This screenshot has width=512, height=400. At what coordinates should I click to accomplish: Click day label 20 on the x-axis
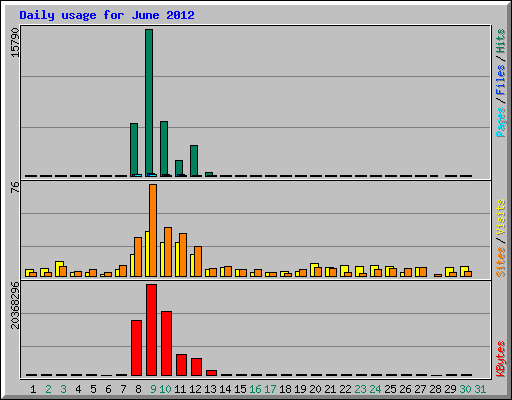[315, 389]
